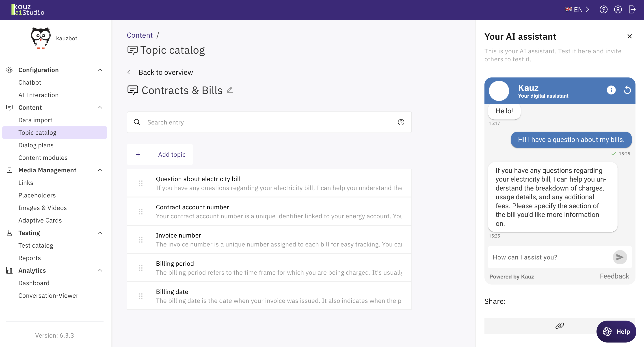Image resolution: width=644 pixels, height=347 pixels.
Task: Toggle edit mode on Contracts & Bills
Action: point(230,90)
